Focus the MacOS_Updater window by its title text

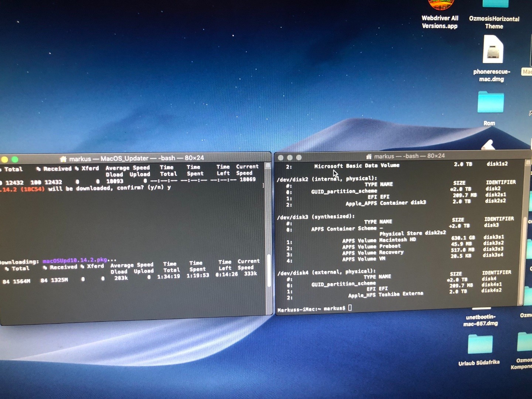[x=124, y=158]
